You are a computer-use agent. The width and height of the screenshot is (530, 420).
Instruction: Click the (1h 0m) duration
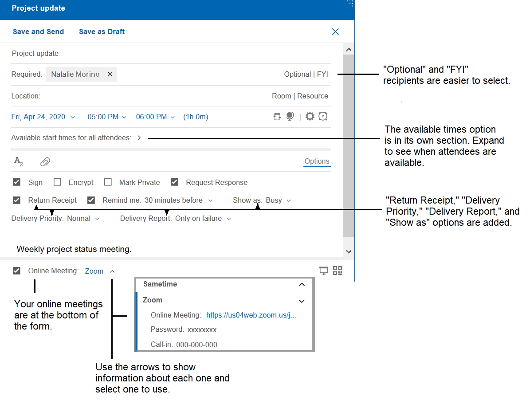tap(196, 117)
